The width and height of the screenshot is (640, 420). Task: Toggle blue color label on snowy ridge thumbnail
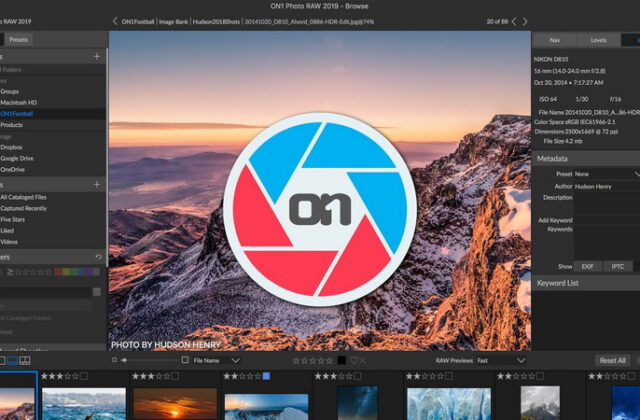point(266,376)
